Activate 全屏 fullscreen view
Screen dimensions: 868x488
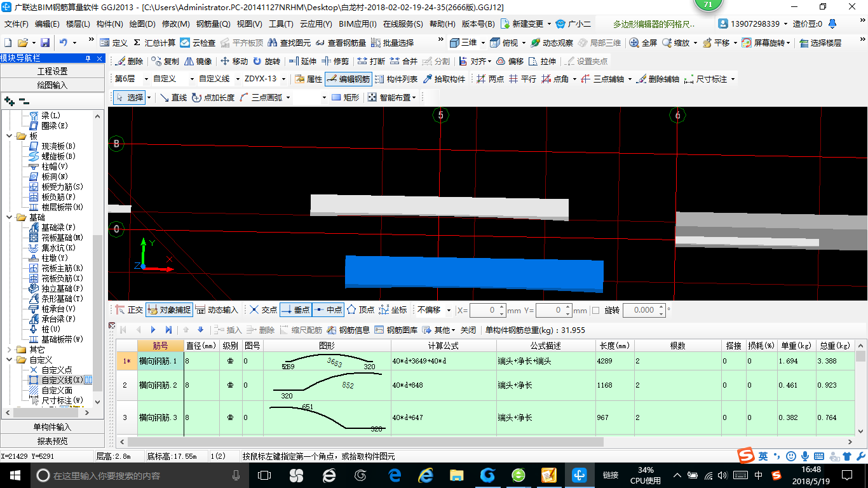[x=643, y=43]
